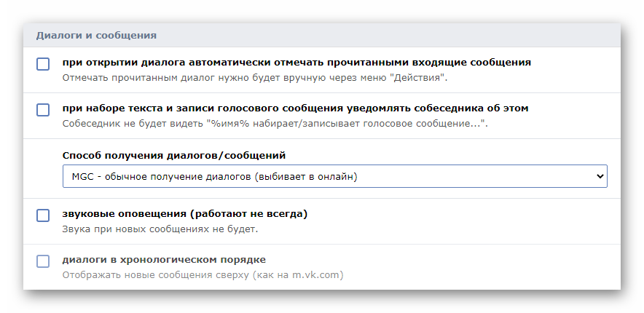
Task: Click label диалоги в хронологическом порядке
Action: tap(164, 260)
